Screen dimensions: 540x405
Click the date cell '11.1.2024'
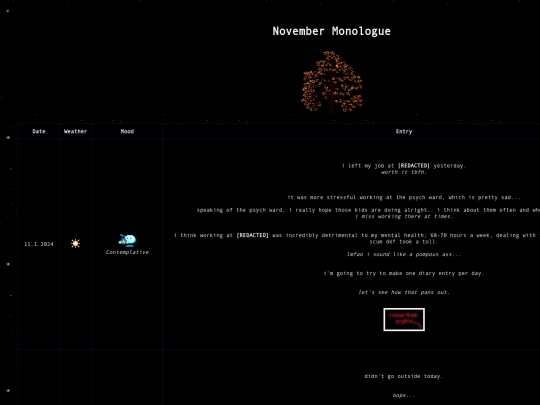39,244
